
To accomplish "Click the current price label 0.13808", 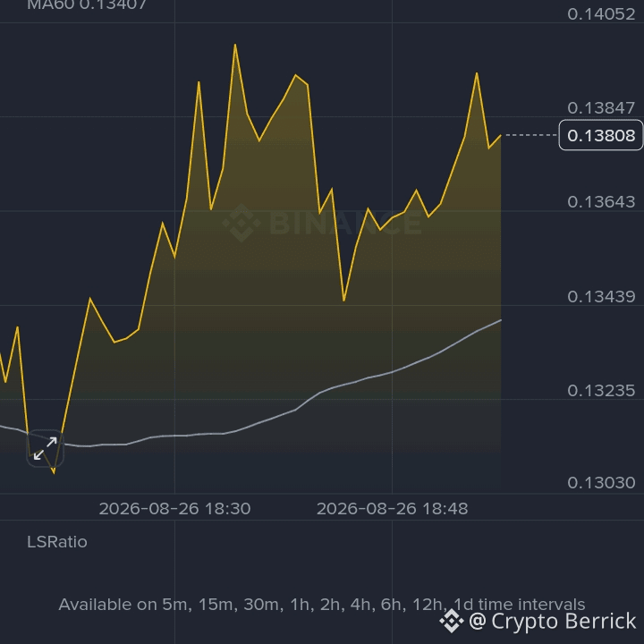I will pyautogui.click(x=601, y=135).
